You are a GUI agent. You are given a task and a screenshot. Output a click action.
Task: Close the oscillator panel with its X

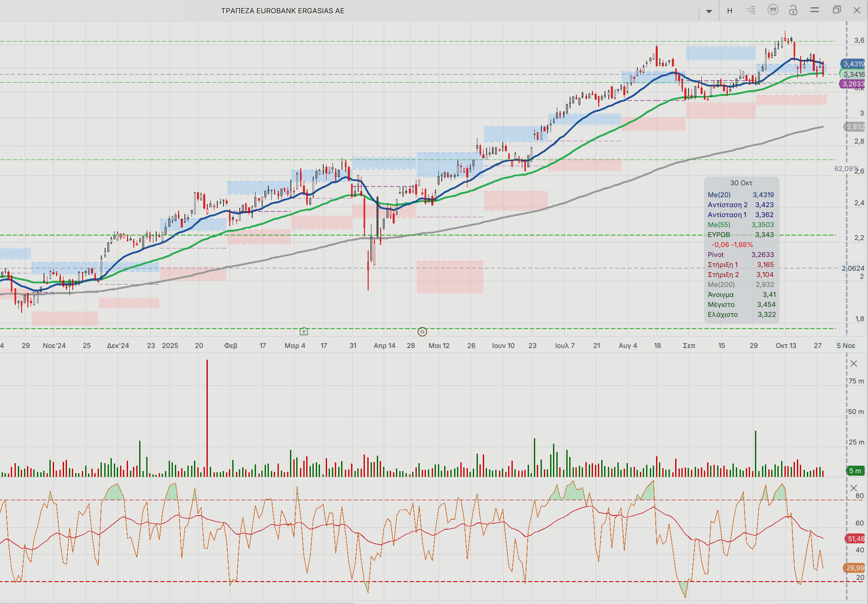click(854, 488)
